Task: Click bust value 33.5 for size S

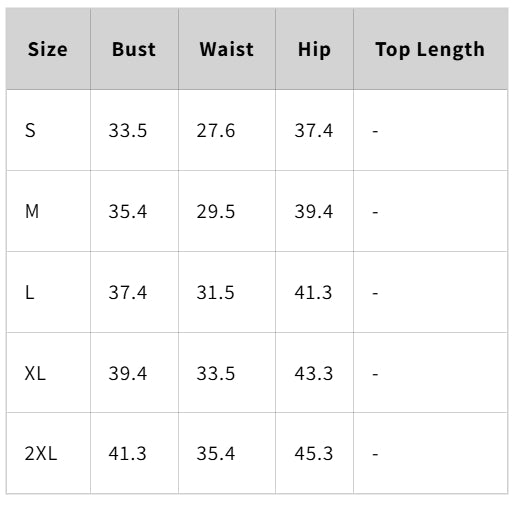Action: point(128,130)
